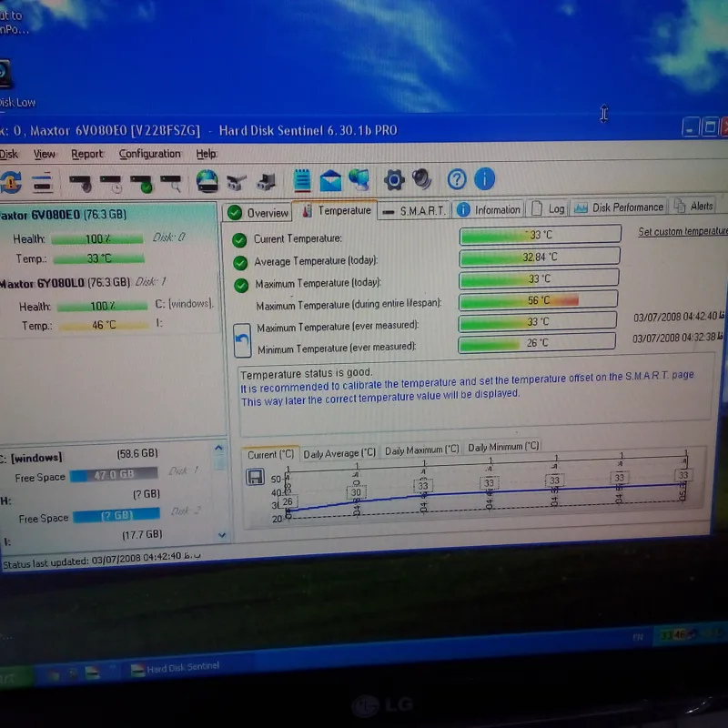Click the 30 data point on temperature graph
The height and width of the screenshot is (728, 728).
[x=356, y=492]
